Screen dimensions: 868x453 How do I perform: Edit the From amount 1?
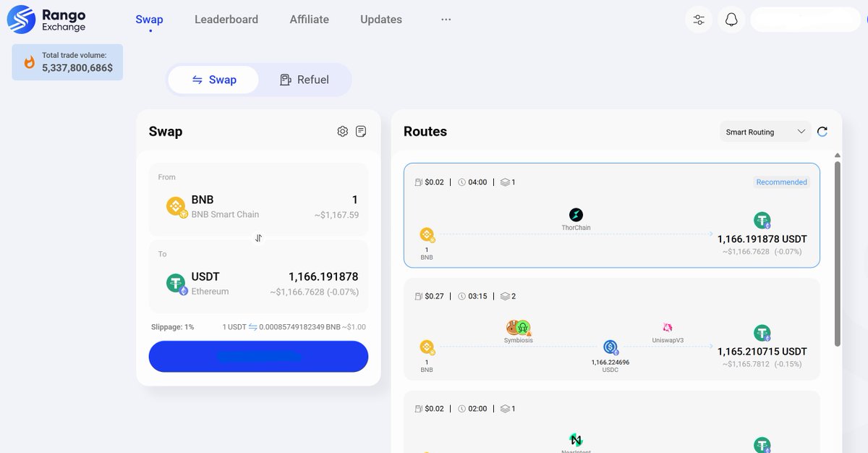[x=354, y=200]
